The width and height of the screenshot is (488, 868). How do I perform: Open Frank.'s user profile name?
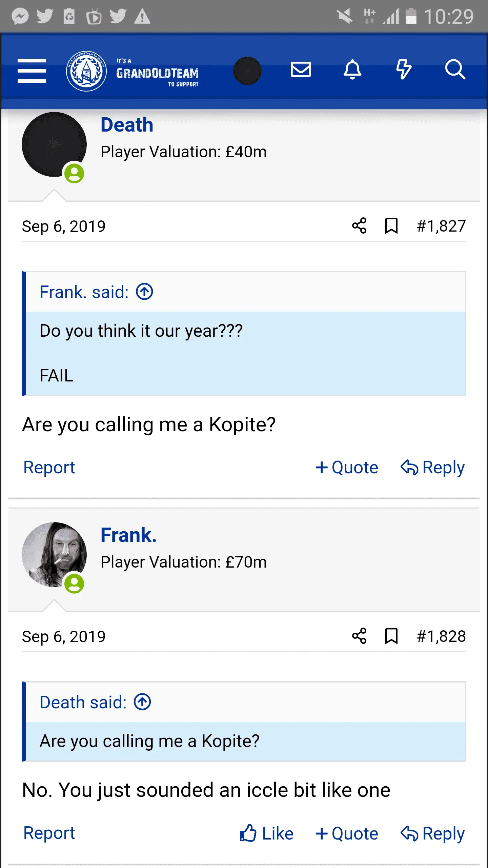128,535
